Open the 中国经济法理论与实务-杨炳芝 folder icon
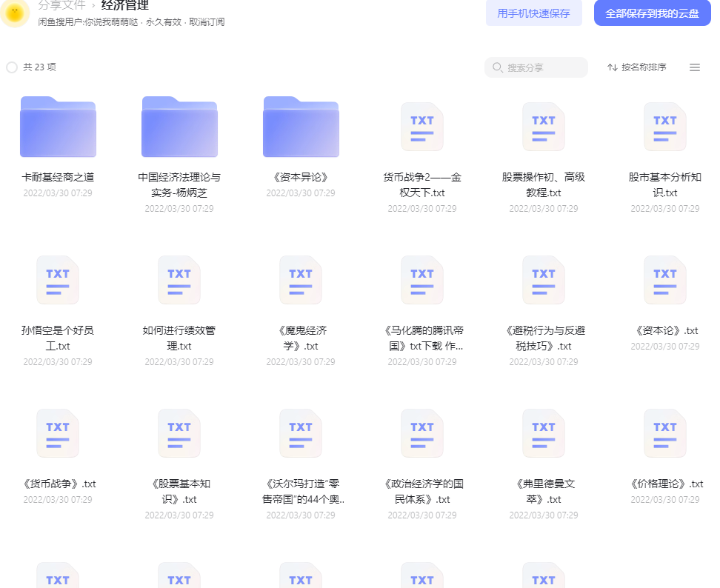 tap(179, 127)
